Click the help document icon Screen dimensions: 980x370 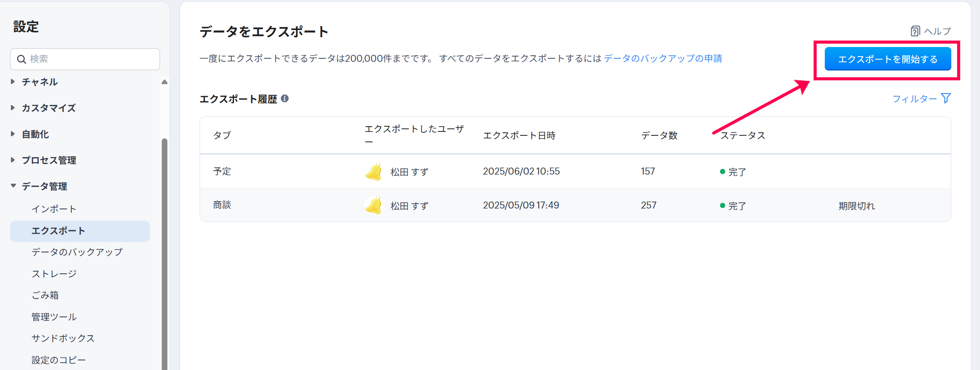[x=915, y=31]
